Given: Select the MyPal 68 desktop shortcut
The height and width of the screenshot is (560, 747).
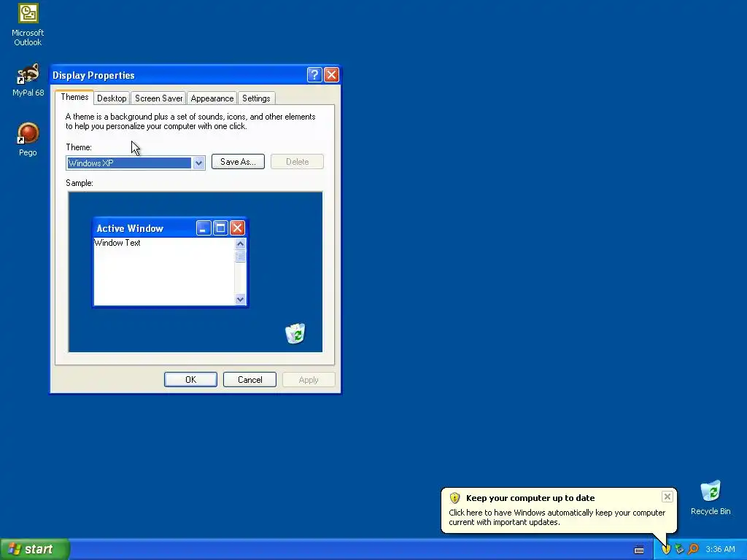Looking at the screenshot, I should 28,80.
